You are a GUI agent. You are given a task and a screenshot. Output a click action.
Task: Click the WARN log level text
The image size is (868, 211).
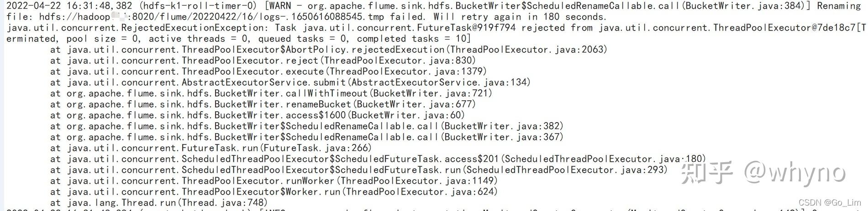point(280,6)
